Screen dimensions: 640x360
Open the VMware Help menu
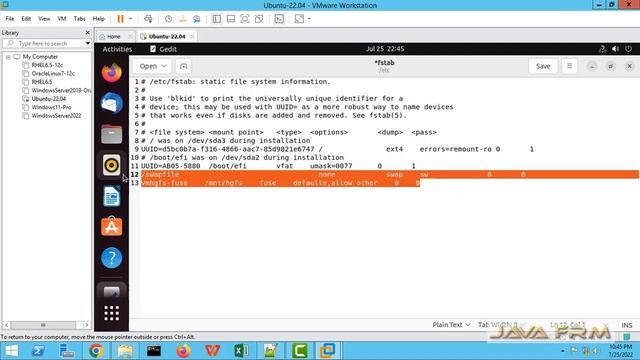click(99, 19)
